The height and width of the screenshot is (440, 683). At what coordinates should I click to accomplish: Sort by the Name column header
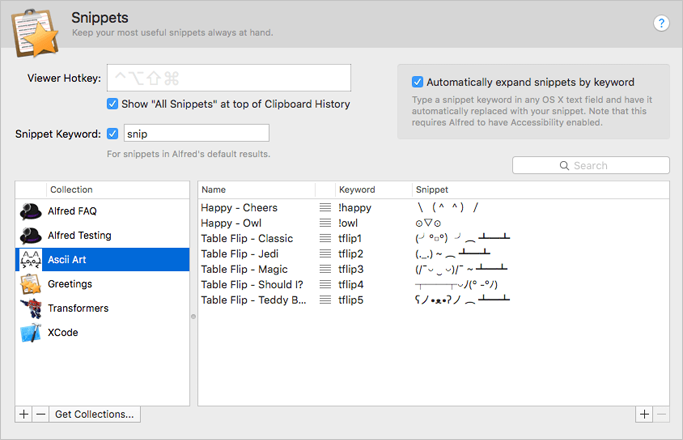pos(213,190)
